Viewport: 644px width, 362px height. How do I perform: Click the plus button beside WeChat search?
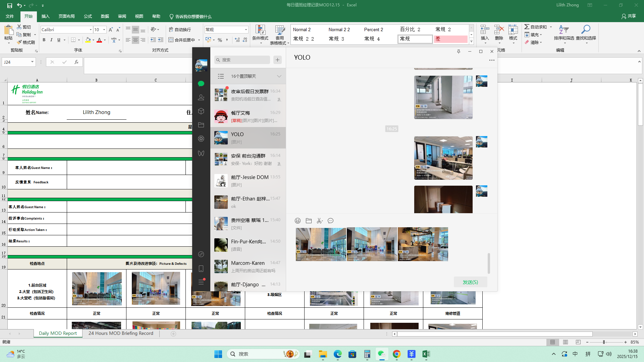(277, 60)
